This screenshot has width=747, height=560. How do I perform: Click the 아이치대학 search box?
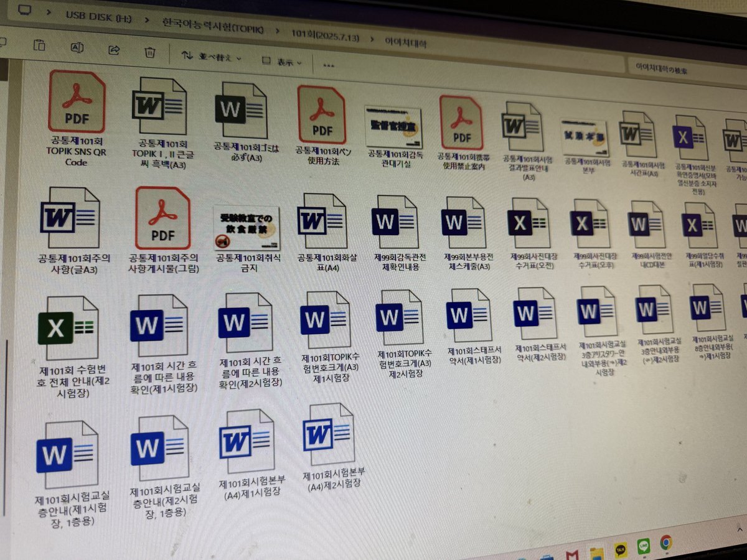pos(685,70)
